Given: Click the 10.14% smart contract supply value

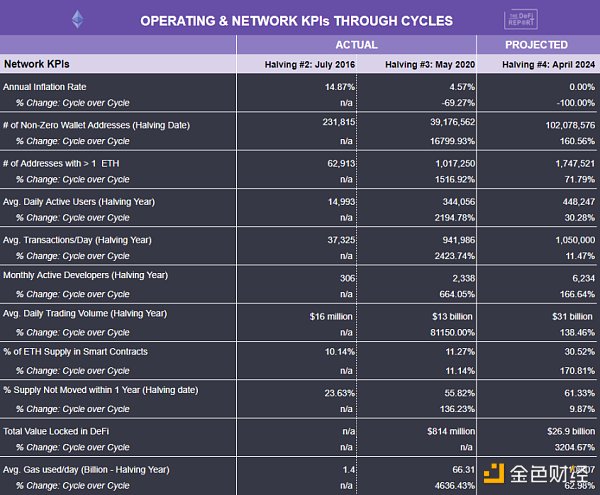Looking at the screenshot, I should pyautogui.click(x=340, y=352).
